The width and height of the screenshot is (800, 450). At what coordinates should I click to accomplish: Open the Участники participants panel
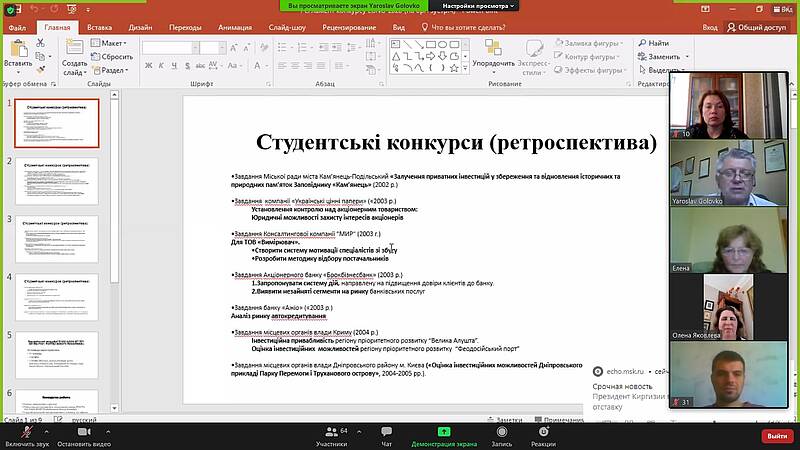pyautogui.click(x=332, y=437)
